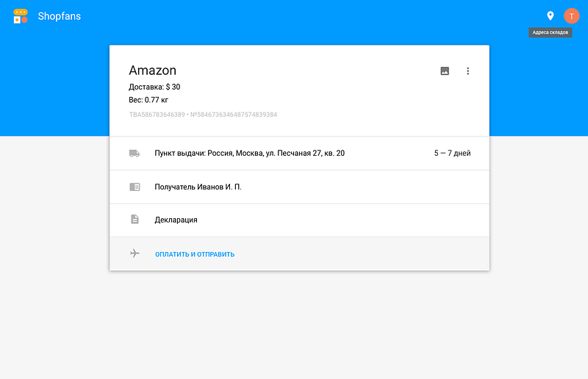Click the declaration document icon

tap(135, 220)
